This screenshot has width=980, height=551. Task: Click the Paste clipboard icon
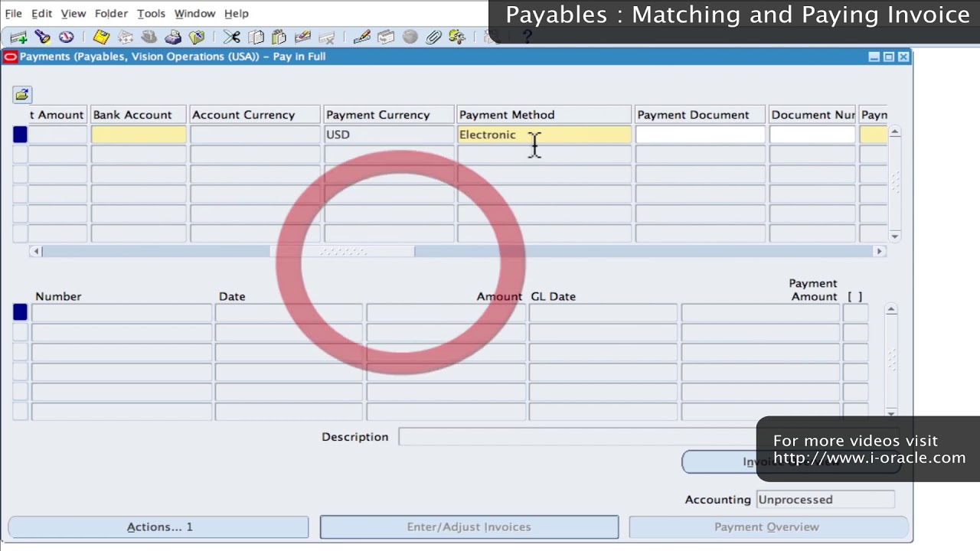click(279, 37)
